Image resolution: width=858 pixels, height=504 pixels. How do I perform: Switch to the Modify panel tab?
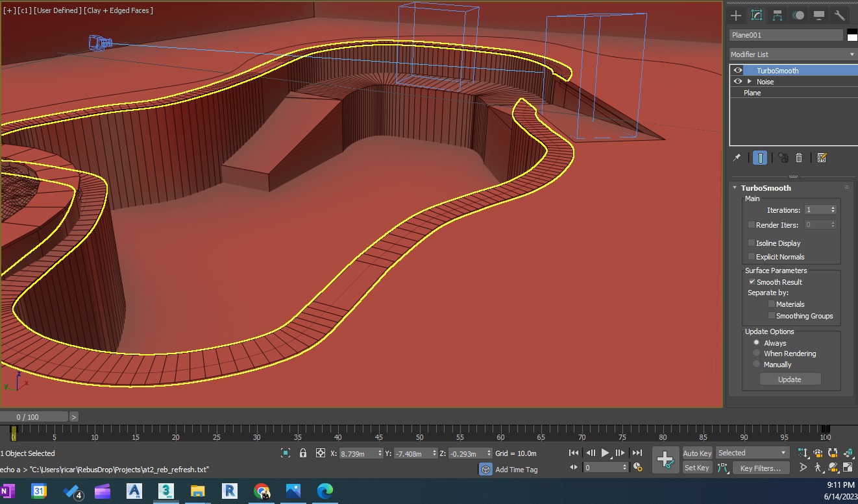tap(756, 16)
